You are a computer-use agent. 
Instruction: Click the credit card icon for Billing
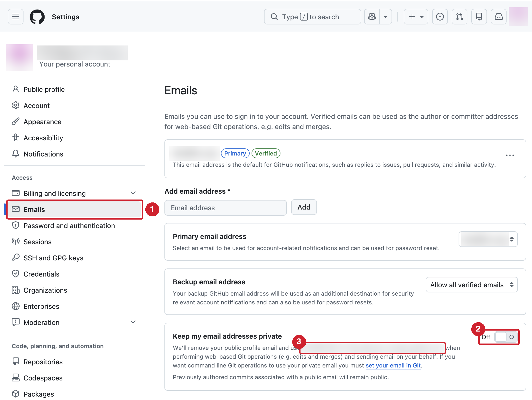tap(16, 193)
